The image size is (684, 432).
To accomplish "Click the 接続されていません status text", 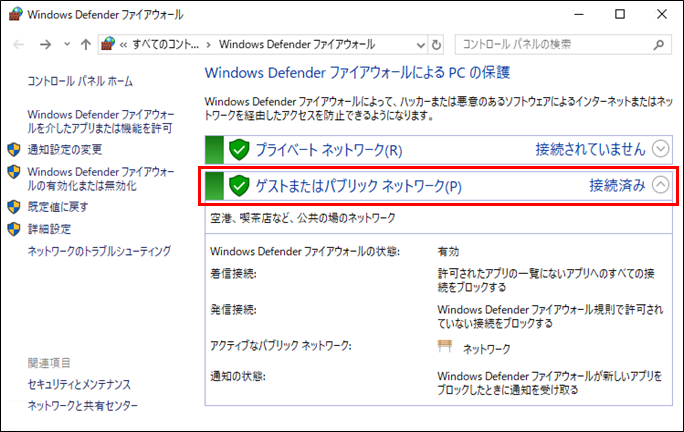I will pos(590,149).
